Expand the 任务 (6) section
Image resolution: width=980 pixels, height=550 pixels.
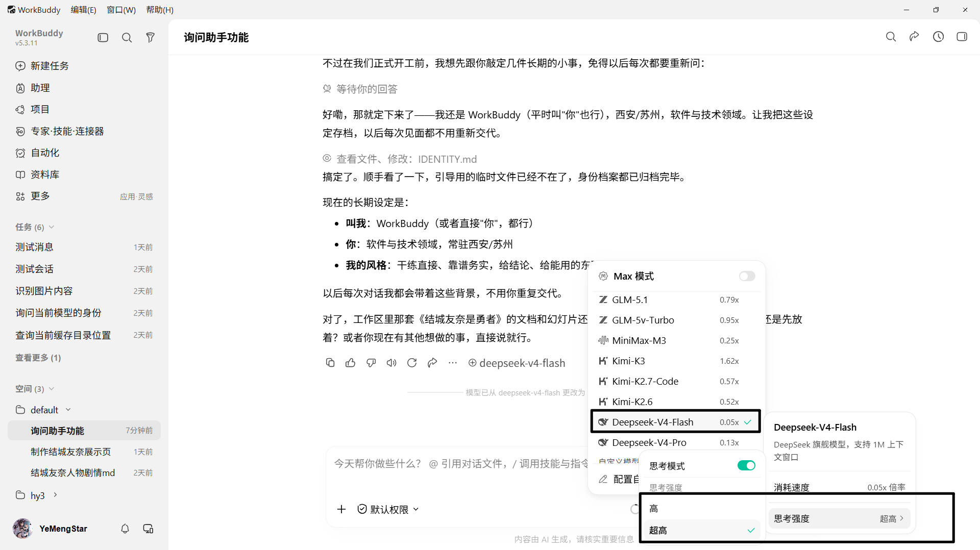[35, 227]
